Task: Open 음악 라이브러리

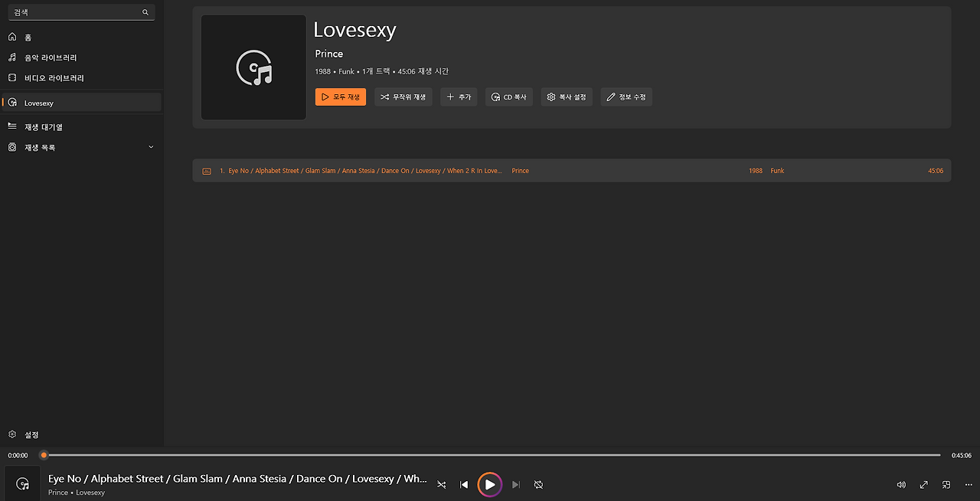Action: (x=82, y=57)
